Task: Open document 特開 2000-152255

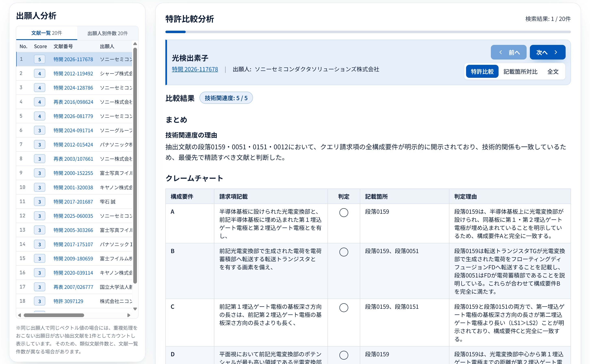Action: [x=73, y=173]
